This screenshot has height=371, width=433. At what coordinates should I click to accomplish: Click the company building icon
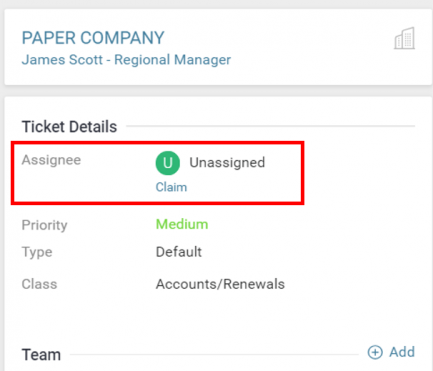[x=404, y=38]
